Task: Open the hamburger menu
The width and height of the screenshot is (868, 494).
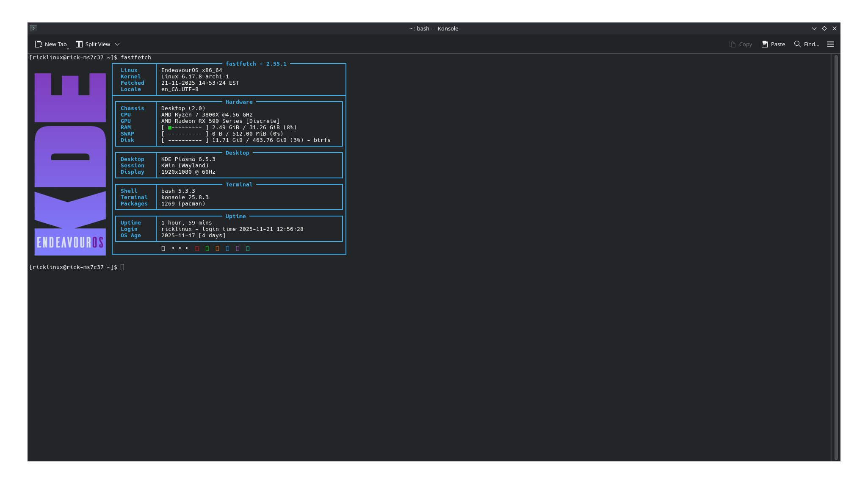Action: pyautogui.click(x=831, y=44)
